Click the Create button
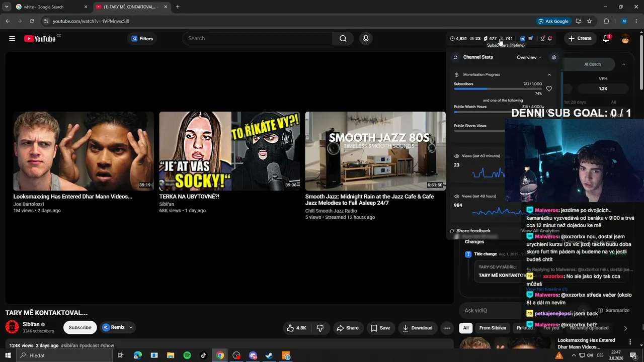The image size is (644, 362). [580, 39]
